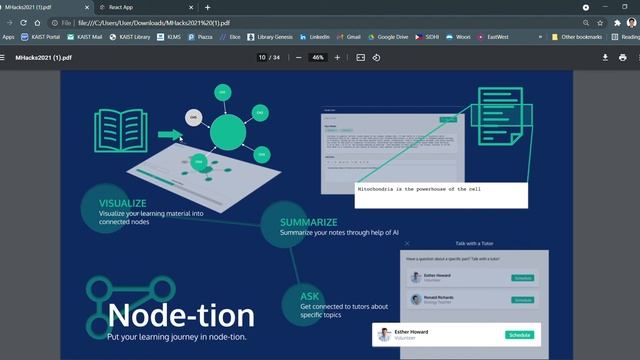Open the KAIST Mail bookmark
The image size is (640, 360).
(x=84, y=37)
